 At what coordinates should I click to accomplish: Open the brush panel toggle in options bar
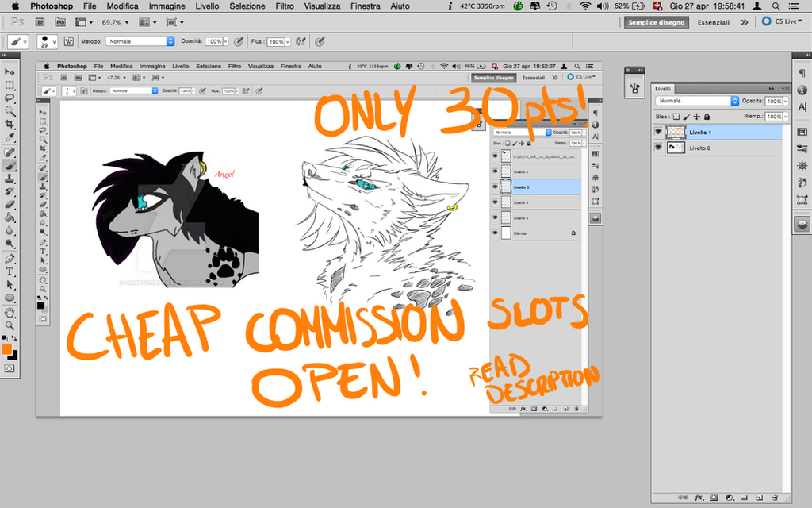[69, 41]
